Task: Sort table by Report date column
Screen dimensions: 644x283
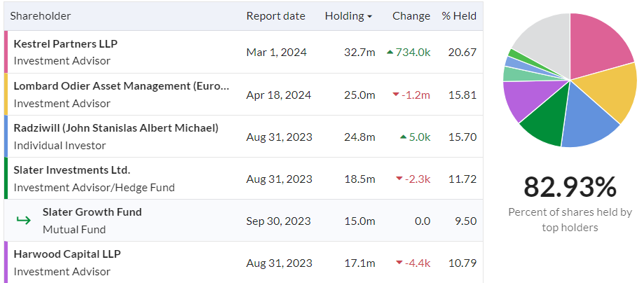Action: click(275, 16)
